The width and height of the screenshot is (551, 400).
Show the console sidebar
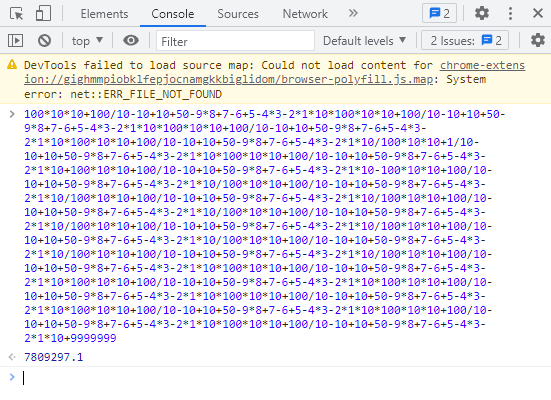tap(15, 40)
